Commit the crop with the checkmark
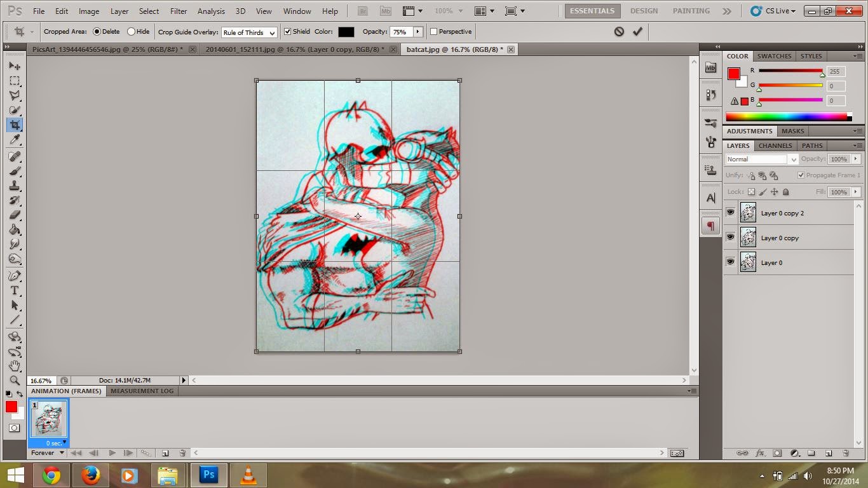The image size is (868, 488). click(x=637, y=31)
